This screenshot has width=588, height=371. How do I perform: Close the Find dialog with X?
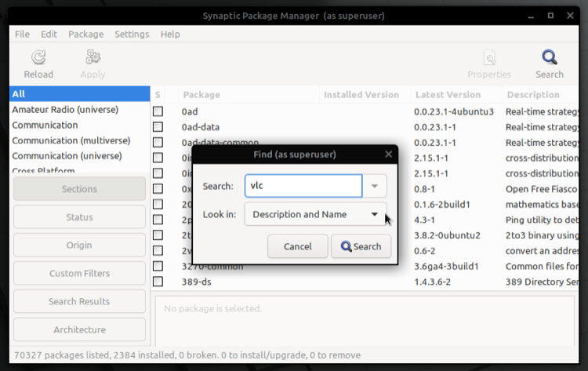(x=389, y=155)
